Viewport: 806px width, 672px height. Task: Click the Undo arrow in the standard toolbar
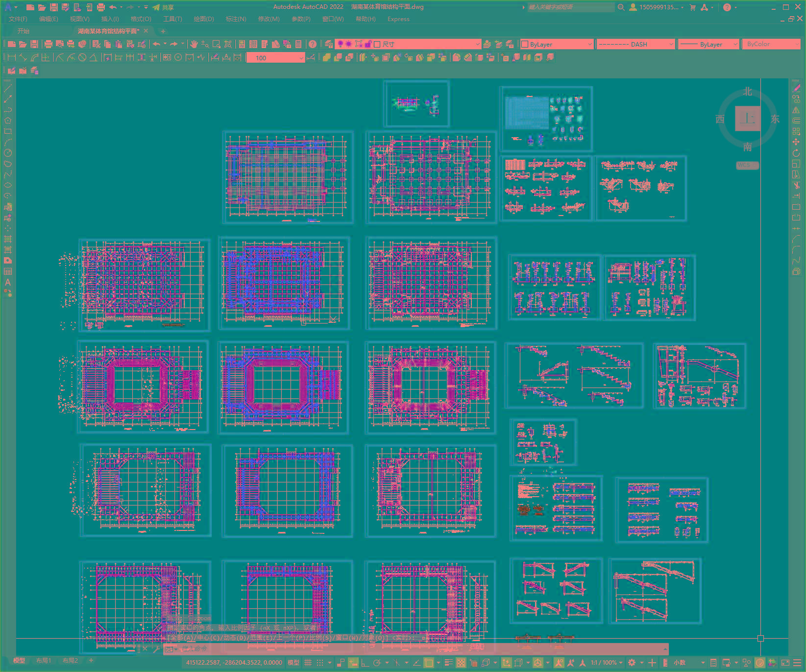click(x=157, y=44)
